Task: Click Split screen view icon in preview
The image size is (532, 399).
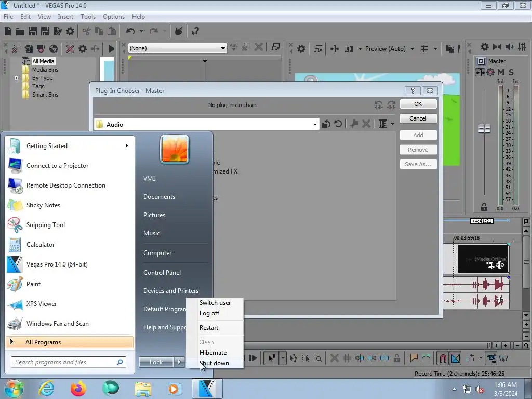Action: tap(349, 49)
